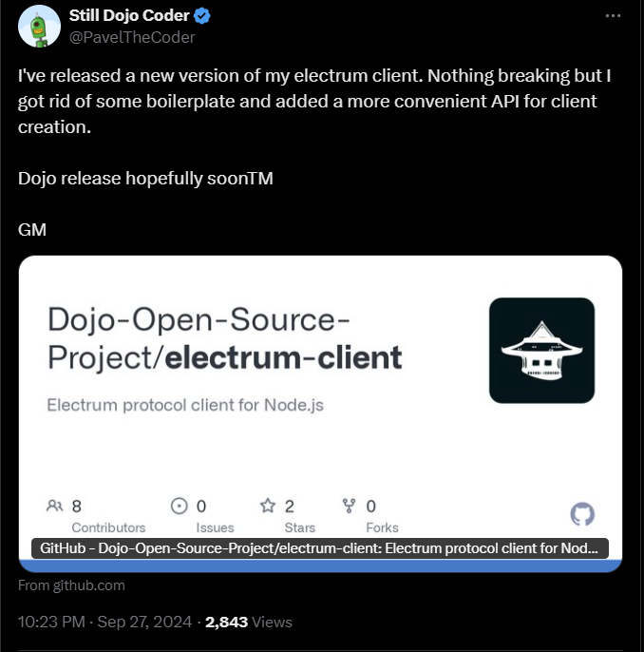
Task: Open the GitHub link caption bar
Action: [x=320, y=549]
